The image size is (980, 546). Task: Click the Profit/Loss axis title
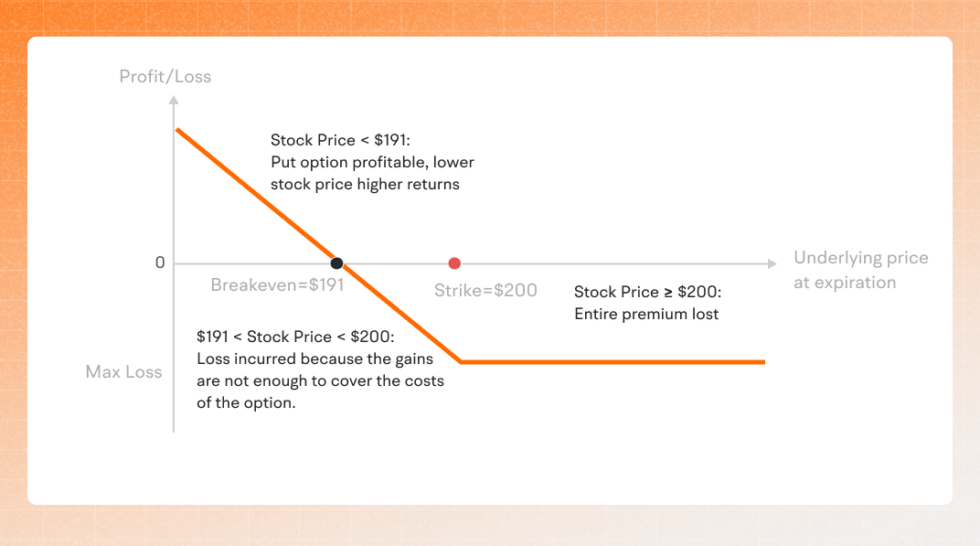point(165,76)
